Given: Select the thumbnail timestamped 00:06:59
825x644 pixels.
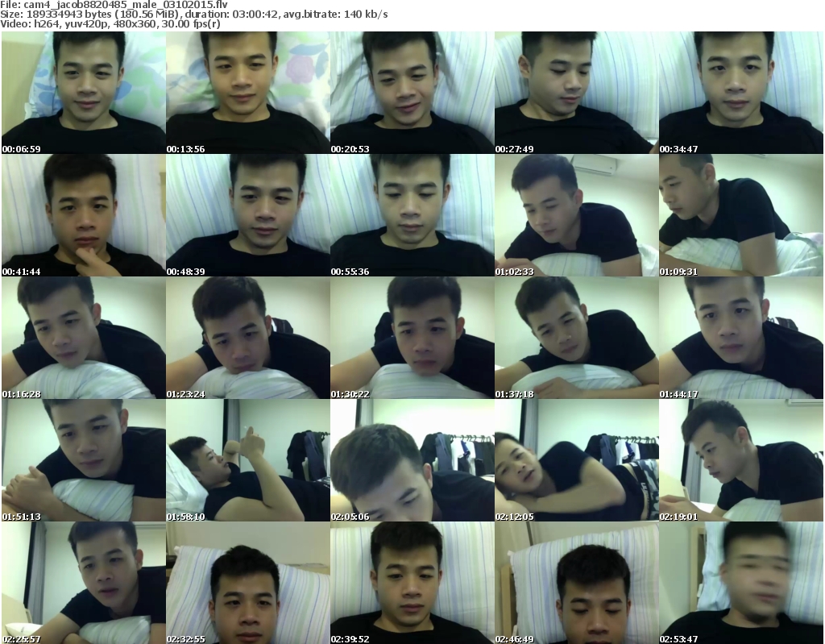Looking at the screenshot, I should 84,93.
